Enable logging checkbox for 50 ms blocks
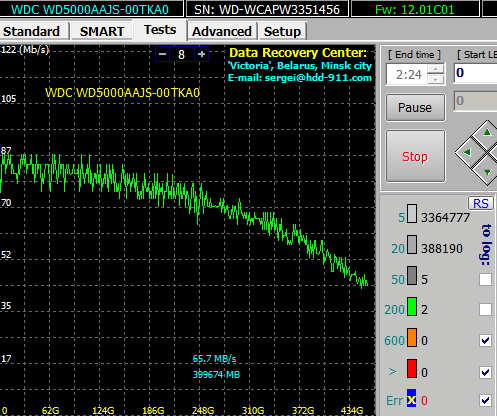497x416 pixels. 485,279
